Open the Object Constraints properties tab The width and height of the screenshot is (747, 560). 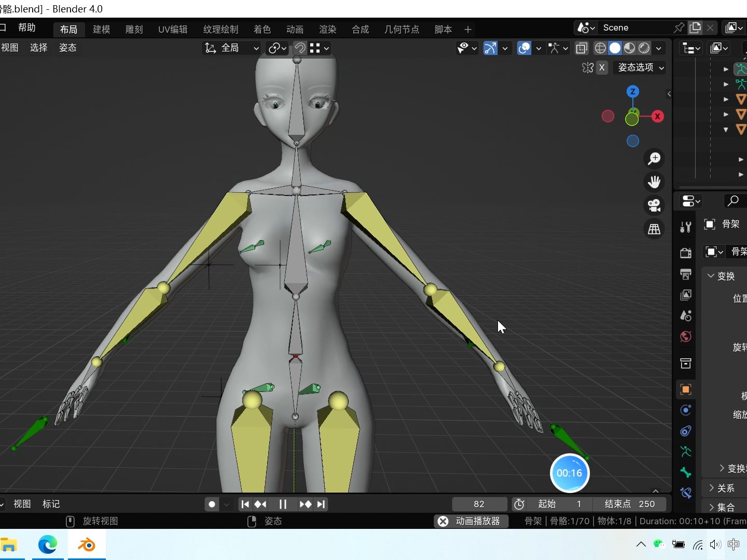coord(686,431)
